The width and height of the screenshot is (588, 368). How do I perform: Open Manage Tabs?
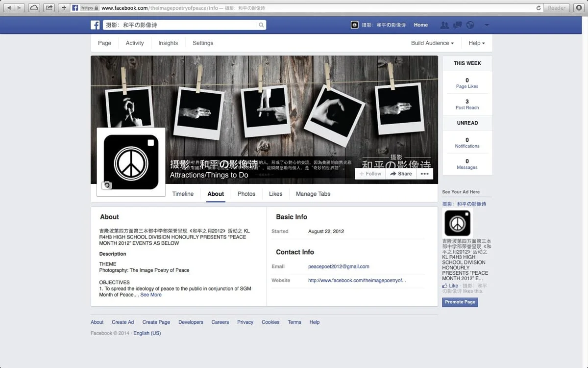coord(313,194)
